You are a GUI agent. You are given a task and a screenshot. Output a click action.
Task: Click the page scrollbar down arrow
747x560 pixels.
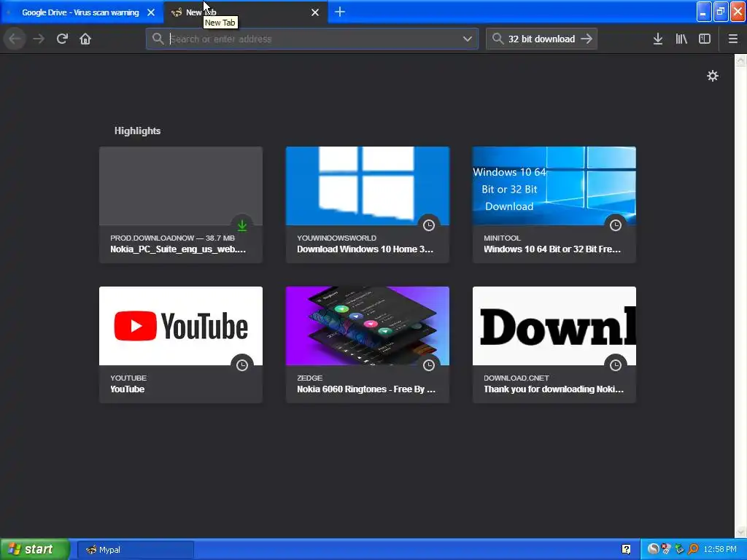[740, 532]
